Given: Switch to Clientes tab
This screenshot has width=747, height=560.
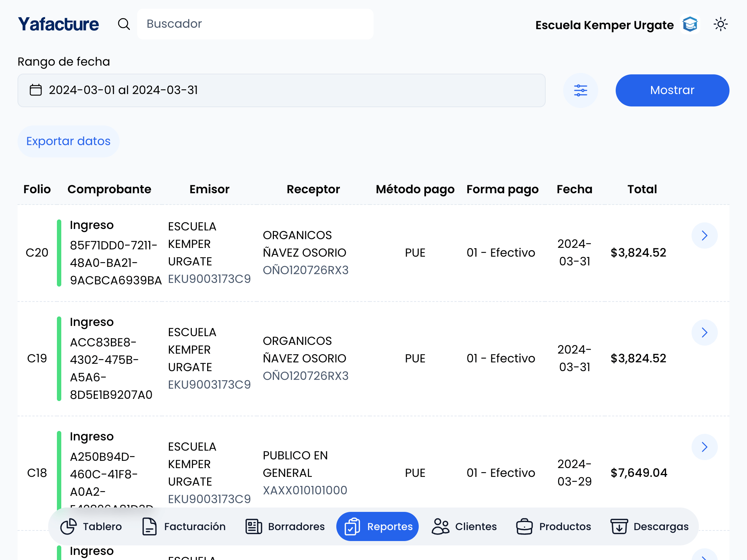Looking at the screenshot, I should (464, 526).
